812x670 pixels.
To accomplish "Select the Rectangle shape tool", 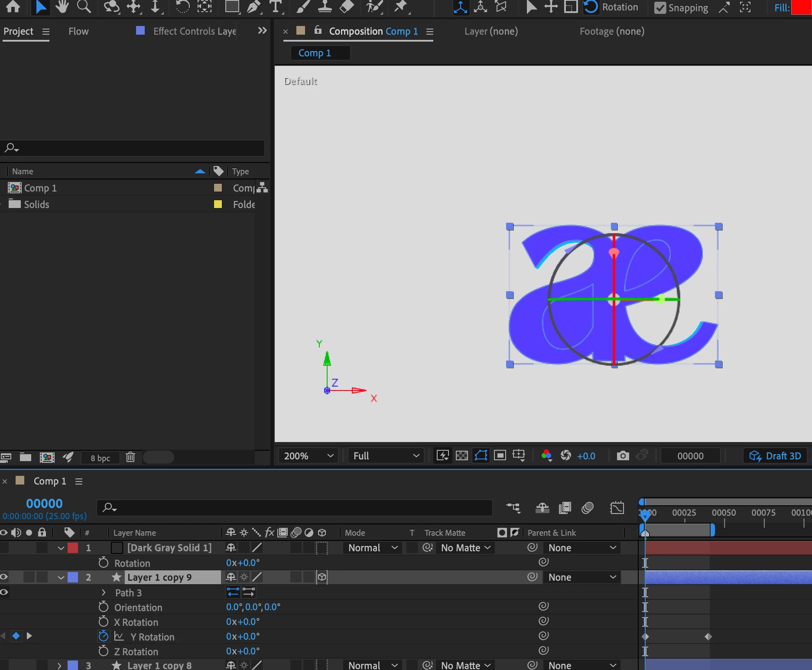I will 233,7.
